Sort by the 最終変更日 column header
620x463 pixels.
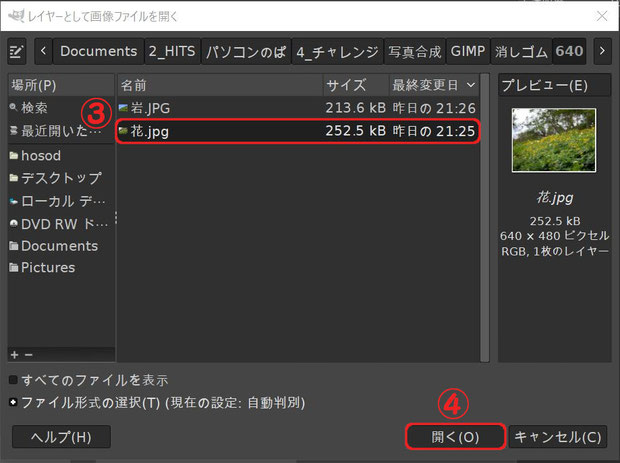point(434,85)
